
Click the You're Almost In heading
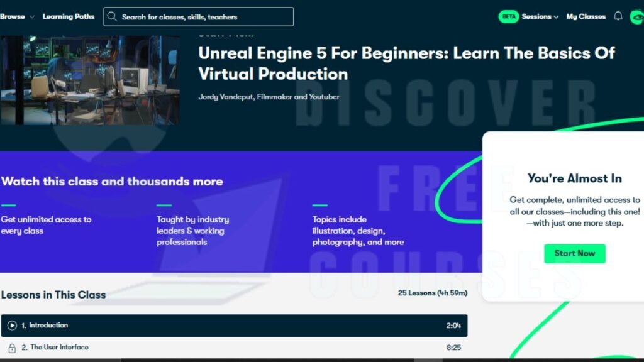[575, 178]
